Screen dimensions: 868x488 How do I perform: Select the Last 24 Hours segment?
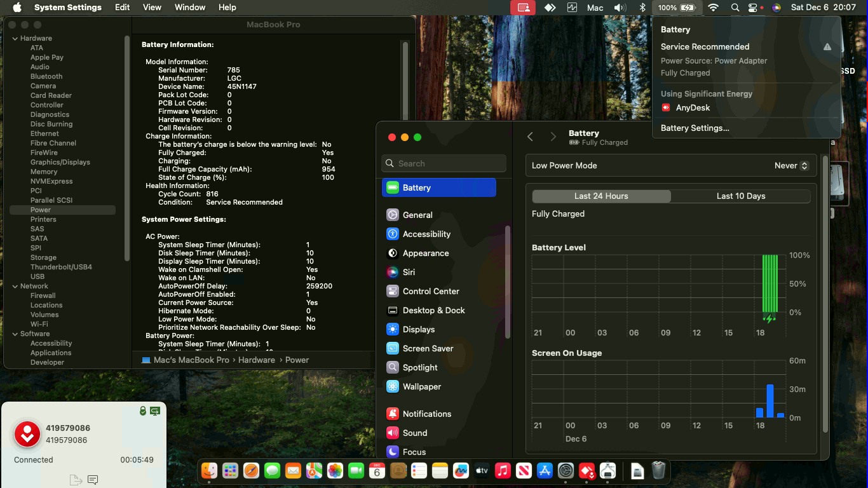[601, 196]
